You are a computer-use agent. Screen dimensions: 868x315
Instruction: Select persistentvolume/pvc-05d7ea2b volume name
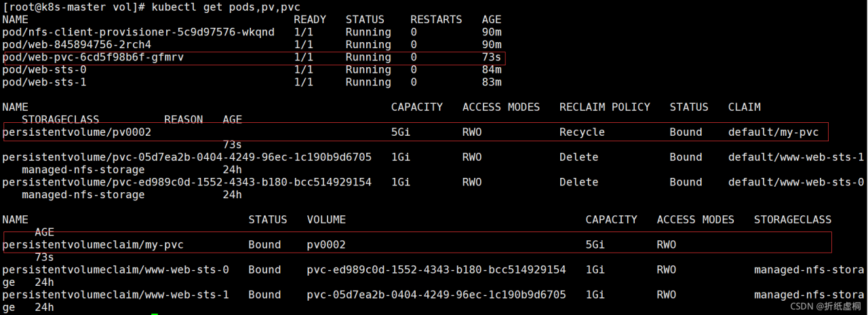tap(187, 157)
